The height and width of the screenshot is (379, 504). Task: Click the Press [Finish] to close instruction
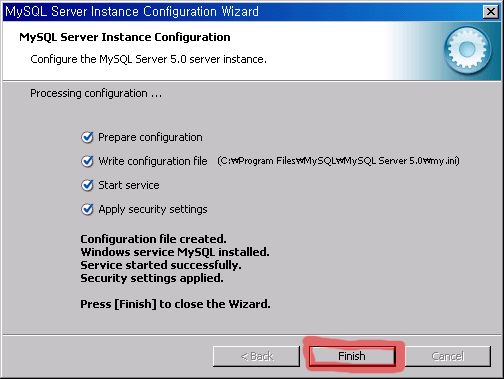[175, 304]
